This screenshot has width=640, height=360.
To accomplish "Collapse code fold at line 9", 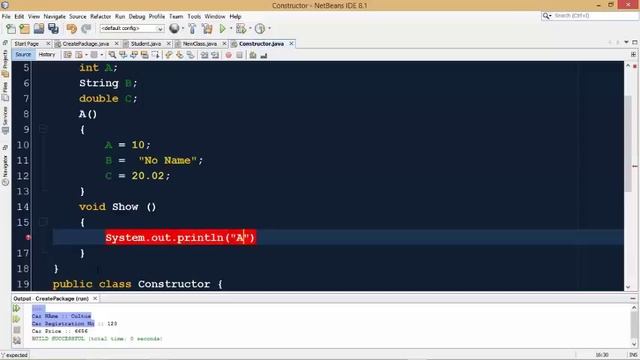I will tap(43, 129).
